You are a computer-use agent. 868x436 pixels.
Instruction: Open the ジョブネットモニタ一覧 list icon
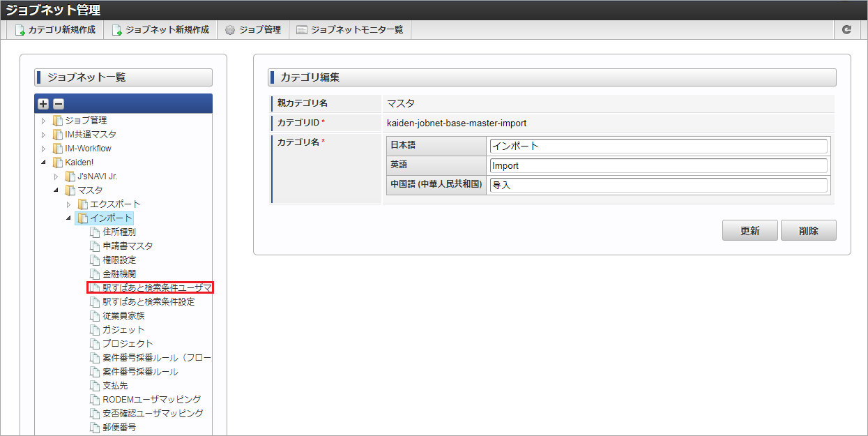click(302, 30)
